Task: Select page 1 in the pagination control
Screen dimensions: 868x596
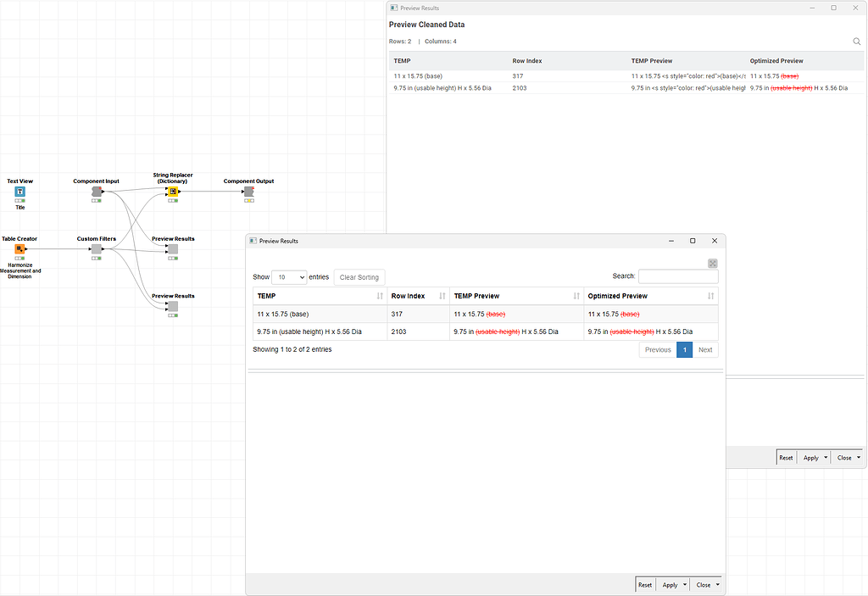Action: pos(684,349)
